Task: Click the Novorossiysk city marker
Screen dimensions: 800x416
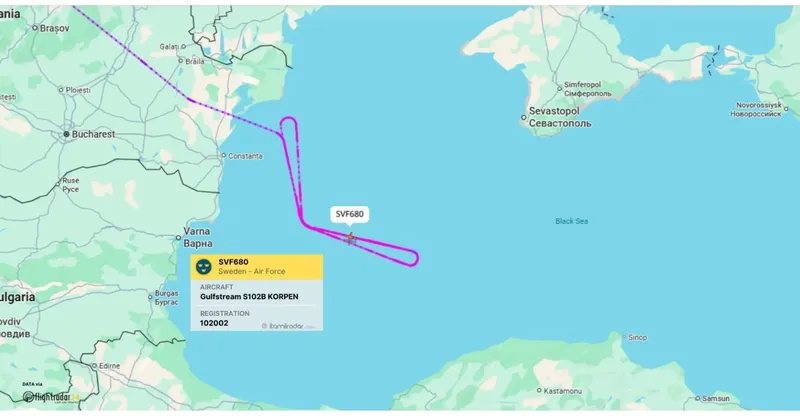Action: tap(786, 109)
